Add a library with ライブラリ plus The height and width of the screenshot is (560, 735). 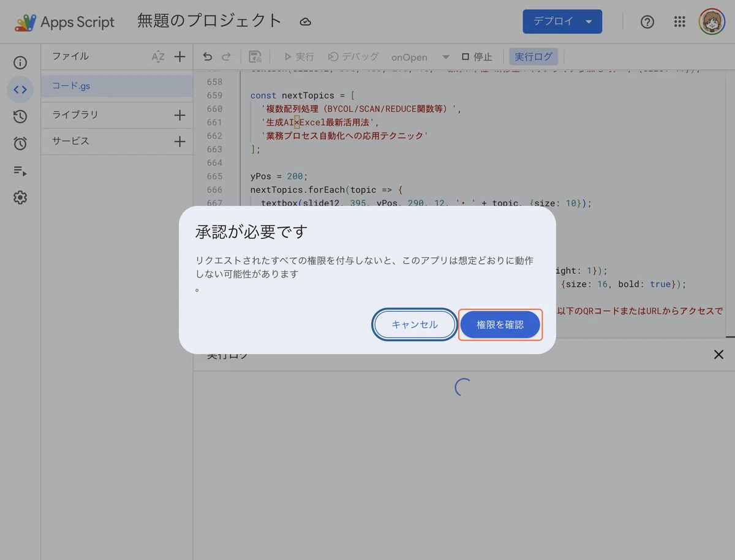tap(179, 115)
